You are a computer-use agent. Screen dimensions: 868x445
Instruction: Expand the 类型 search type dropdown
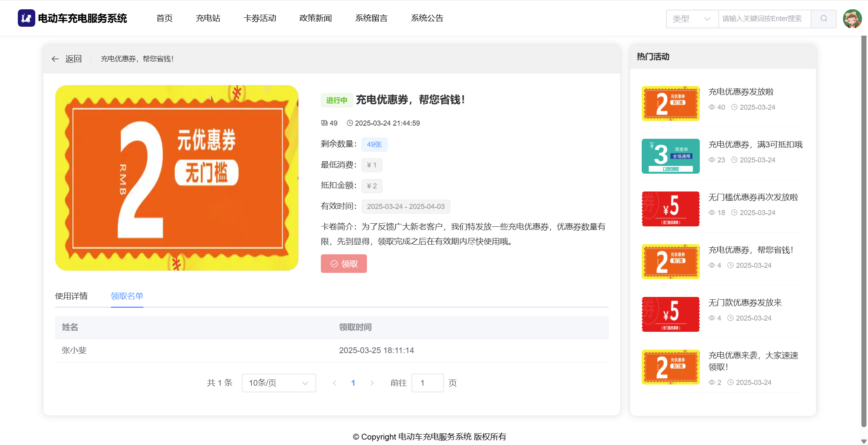(692, 19)
